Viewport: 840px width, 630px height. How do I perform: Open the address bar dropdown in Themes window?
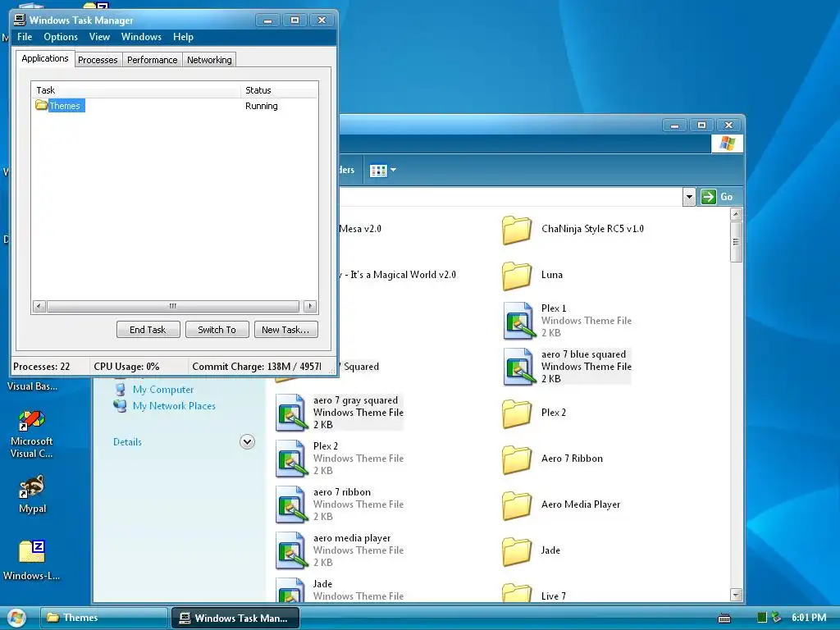tap(689, 197)
